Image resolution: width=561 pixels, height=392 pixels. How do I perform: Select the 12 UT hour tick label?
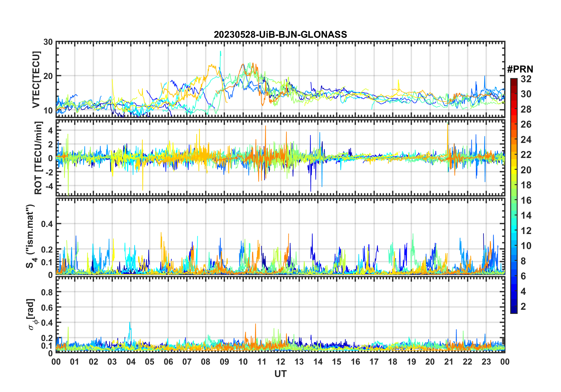(x=280, y=362)
